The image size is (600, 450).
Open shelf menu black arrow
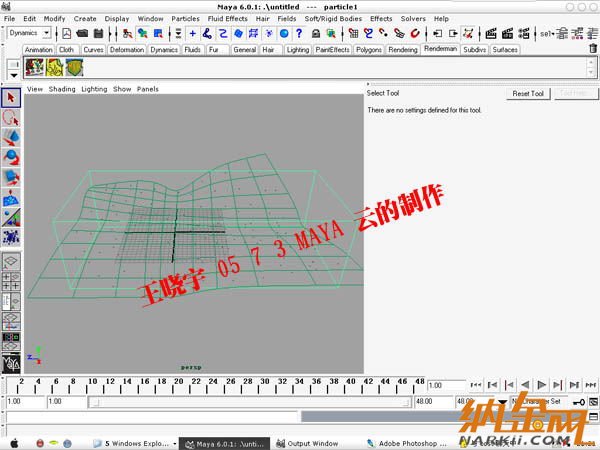pyautogui.click(x=14, y=75)
